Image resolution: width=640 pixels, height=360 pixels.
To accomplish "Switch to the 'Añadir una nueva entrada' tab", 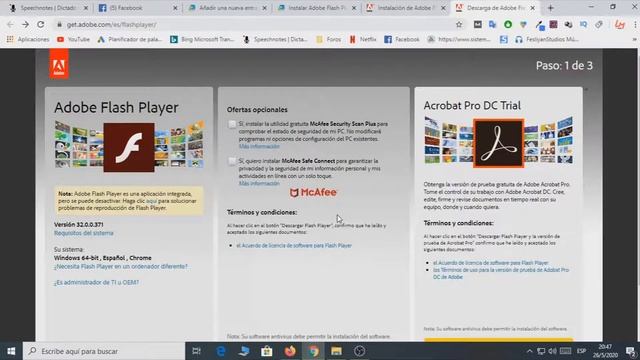I will pos(227,8).
